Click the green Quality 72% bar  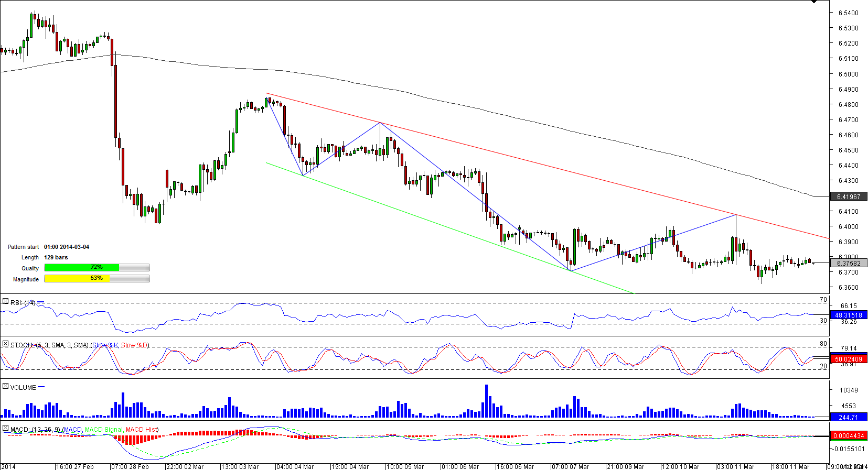82,268
